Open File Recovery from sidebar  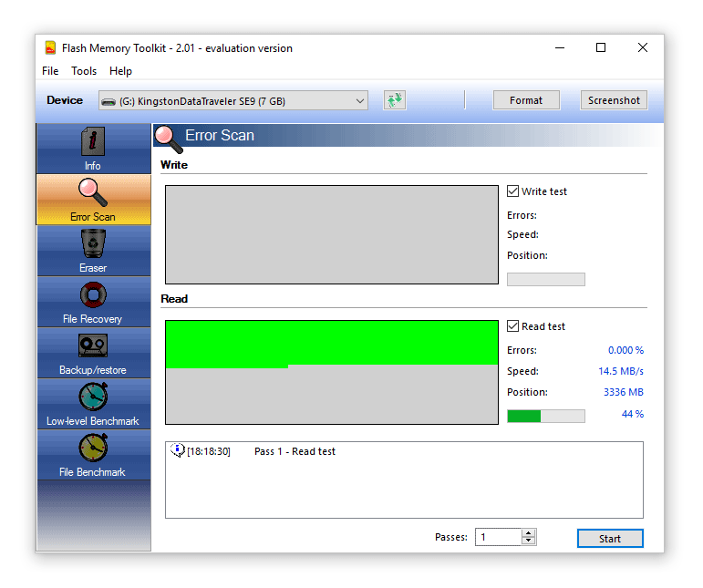point(93,302)
